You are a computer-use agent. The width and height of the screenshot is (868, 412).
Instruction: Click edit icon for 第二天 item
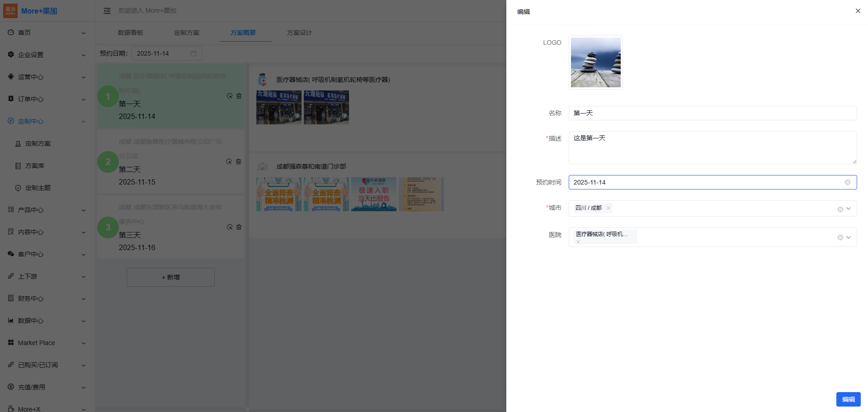click(x=229, y=161)
